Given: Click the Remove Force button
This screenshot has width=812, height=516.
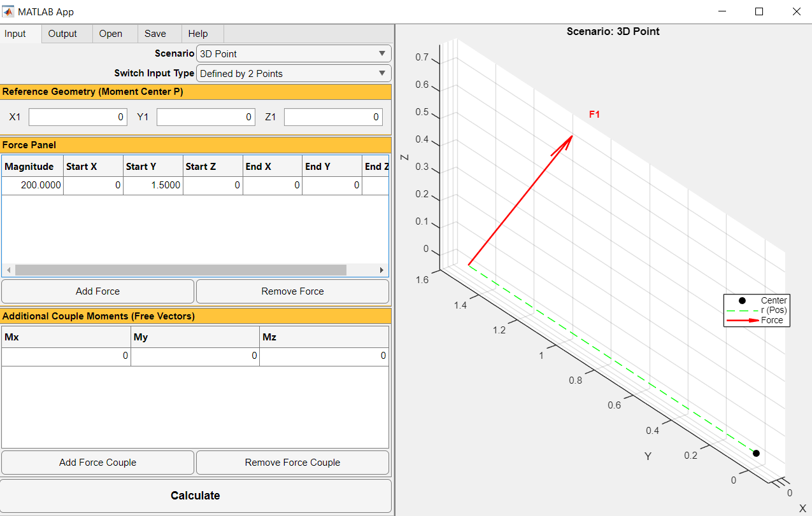Looking at the screenshot, I should click(292, 291).
